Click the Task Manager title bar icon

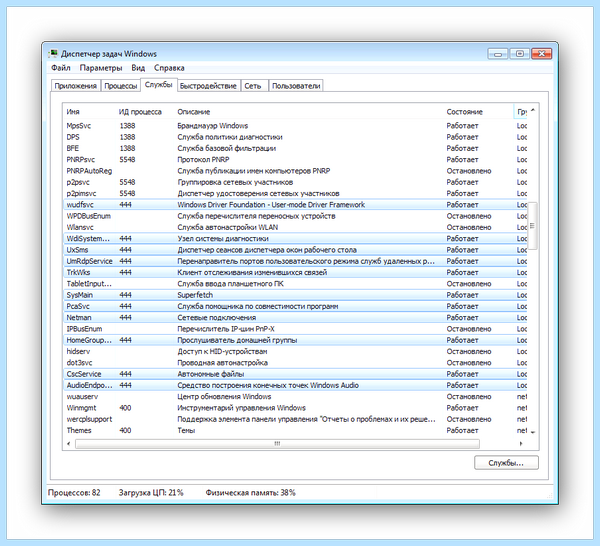pos(53,53)
